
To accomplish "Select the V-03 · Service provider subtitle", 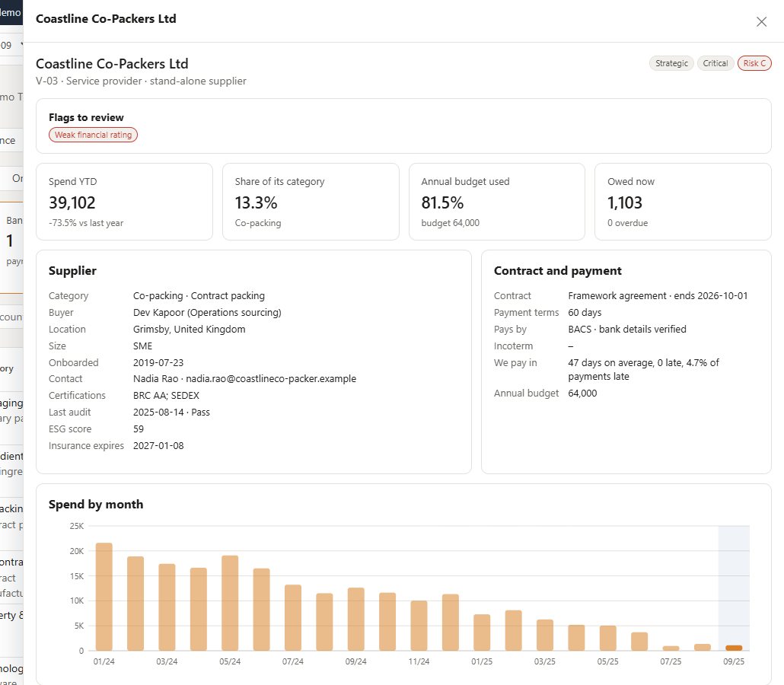I will (x=141, y=81).
